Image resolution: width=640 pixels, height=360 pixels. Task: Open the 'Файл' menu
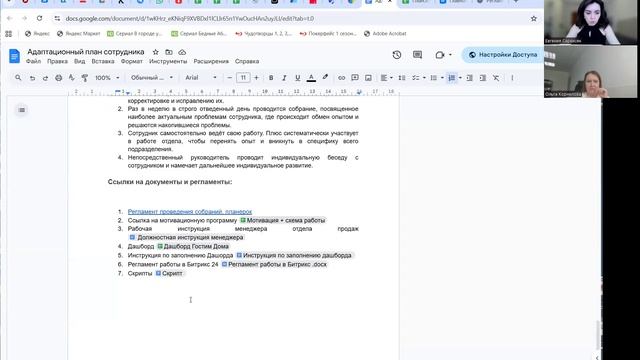33,61
